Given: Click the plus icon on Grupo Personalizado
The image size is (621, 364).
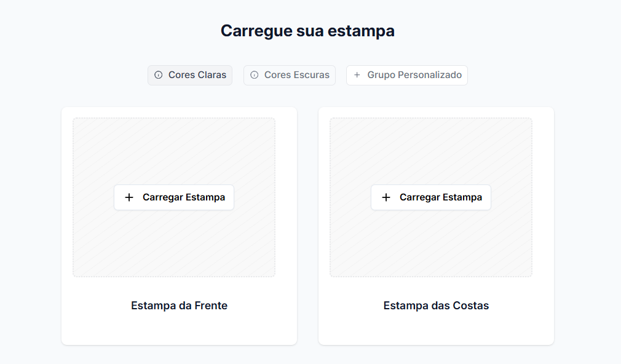Looking at the screenshot, I should pyautogui.click(x=357, y=75).
